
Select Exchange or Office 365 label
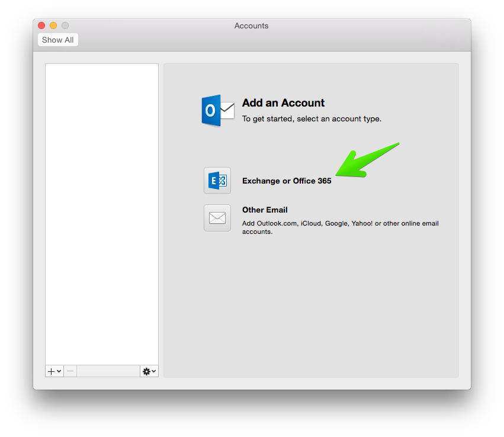287,181
